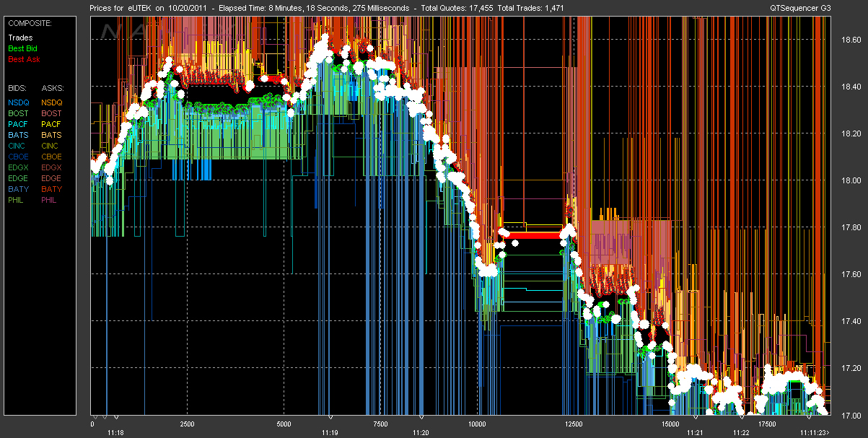The image size is (868, 438).
Task: Choose BATS in the ASKS list
Action: 52,135
